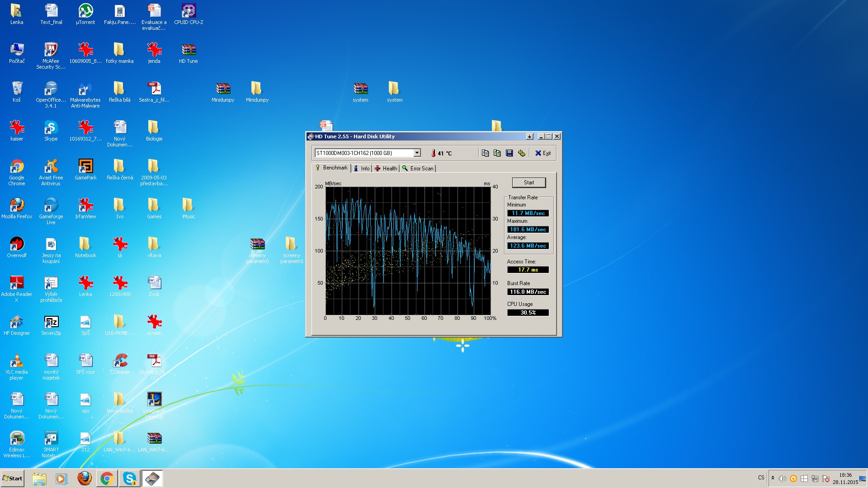Viewport: 868px width, 488px height.
Task: Click the taskbar clock showing 18:36
Action: coord(845,479)
